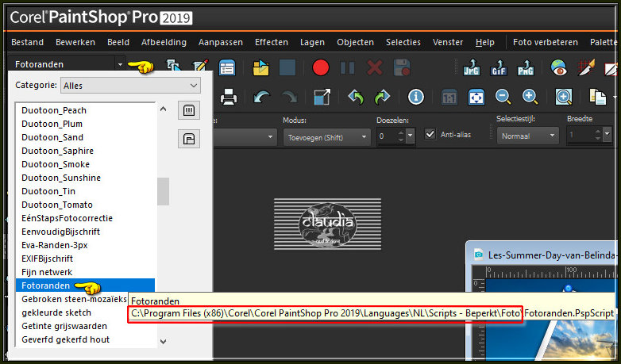Click the Edit selected script pencil icon

[x=200, y=67]
